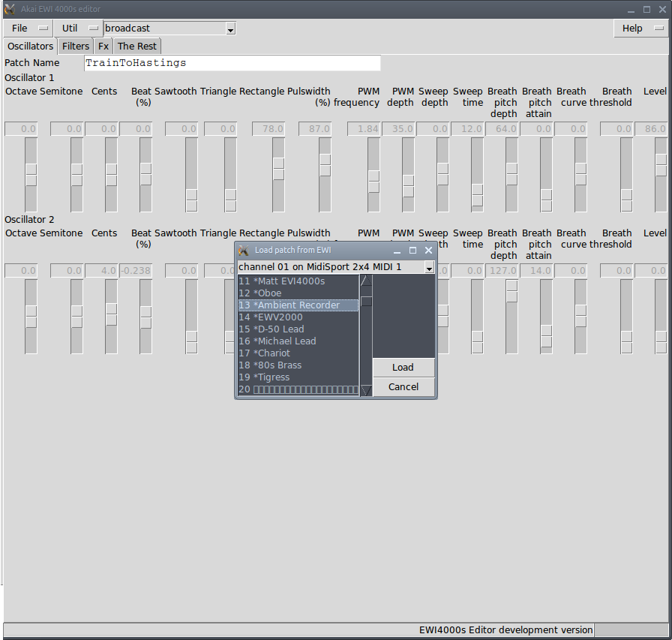Switch to The Rest tab

click(137, 47)
